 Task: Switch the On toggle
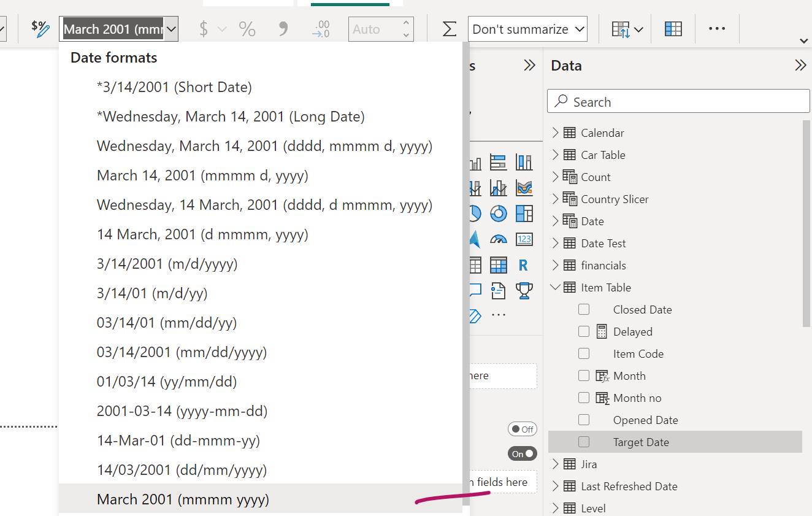point(522,454)
